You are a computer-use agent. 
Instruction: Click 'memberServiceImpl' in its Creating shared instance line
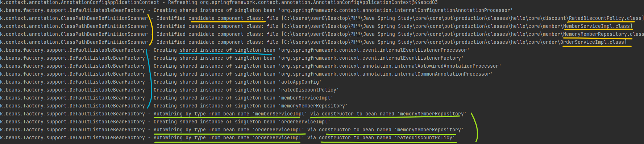pos(306,98)
